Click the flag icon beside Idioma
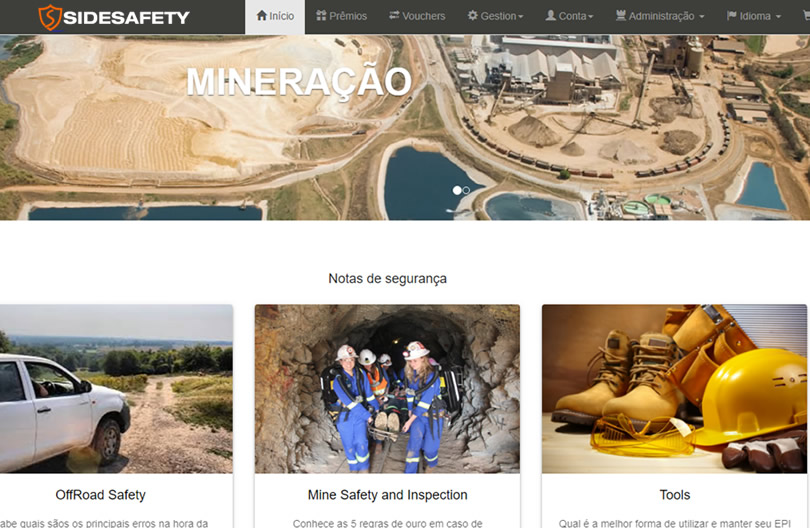Image resolution: width=810 pixels, height=532 pixels. [732, 16]
